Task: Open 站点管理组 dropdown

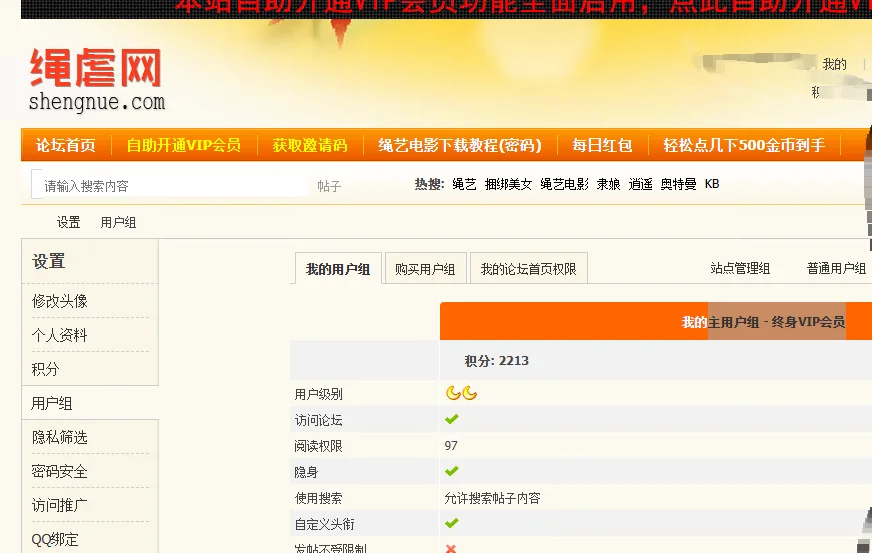Action: point(740,268)
